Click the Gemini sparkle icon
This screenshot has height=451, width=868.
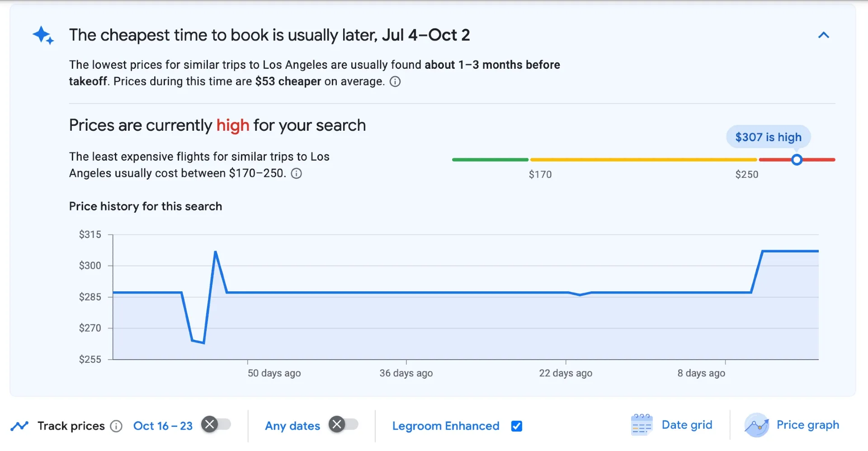tap(42, 35)
